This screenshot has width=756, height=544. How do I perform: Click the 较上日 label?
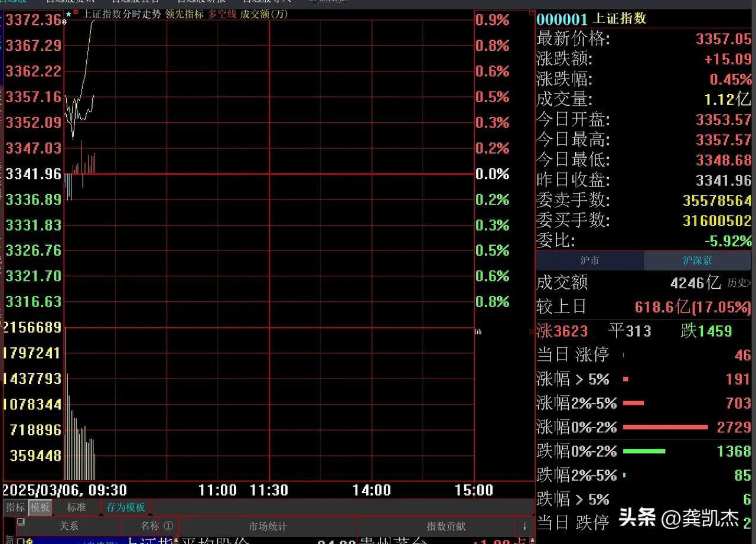tap(562, 307)
